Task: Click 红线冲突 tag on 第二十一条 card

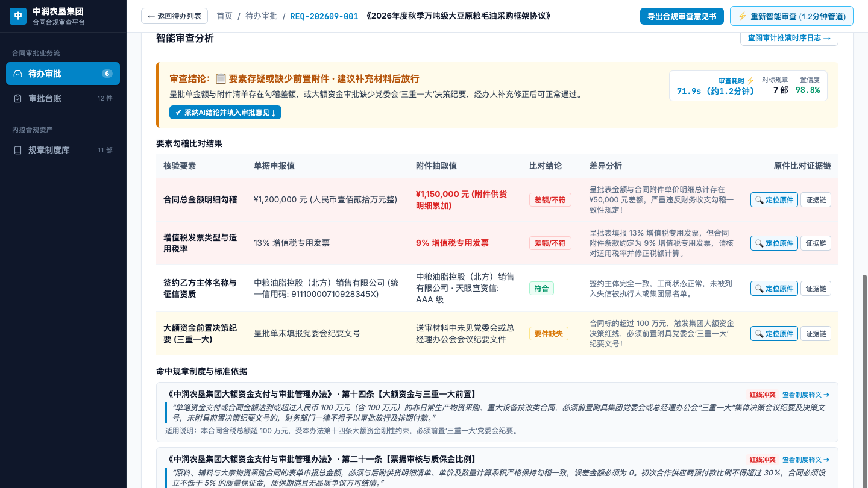Action: (763, 459)
